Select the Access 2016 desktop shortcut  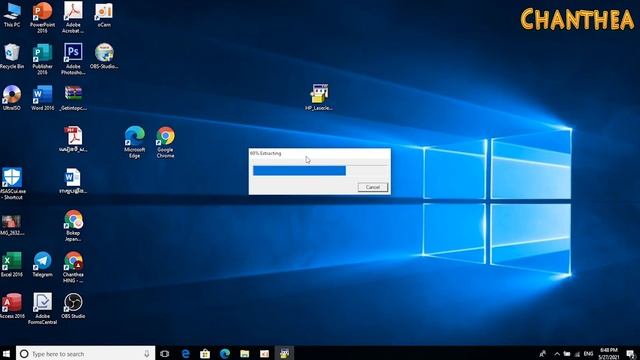[x=12, y=306]
